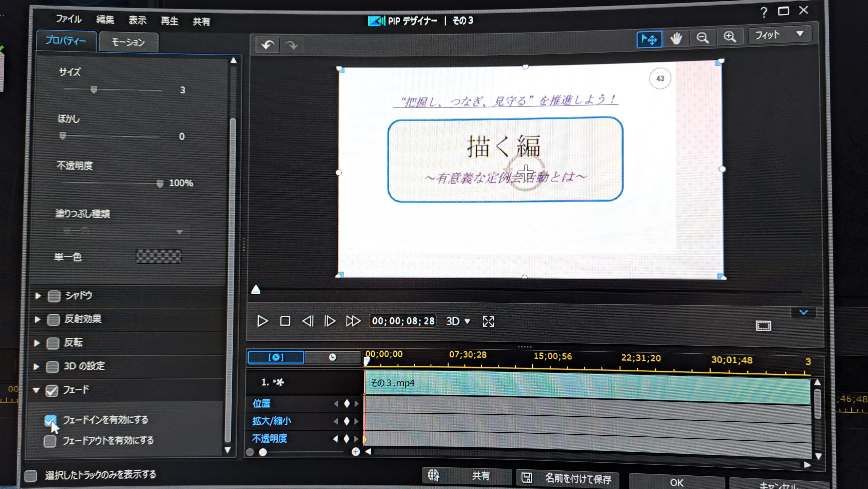The height and width of the screenshot is (489, 868).
Task: Step to previous frame
Action: [308, 321]
